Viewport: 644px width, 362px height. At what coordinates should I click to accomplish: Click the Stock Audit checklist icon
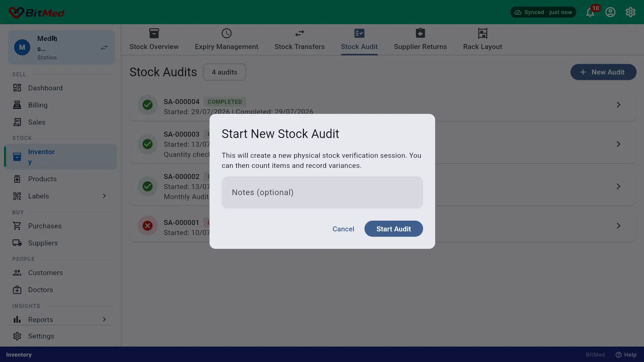pos(359,33)
